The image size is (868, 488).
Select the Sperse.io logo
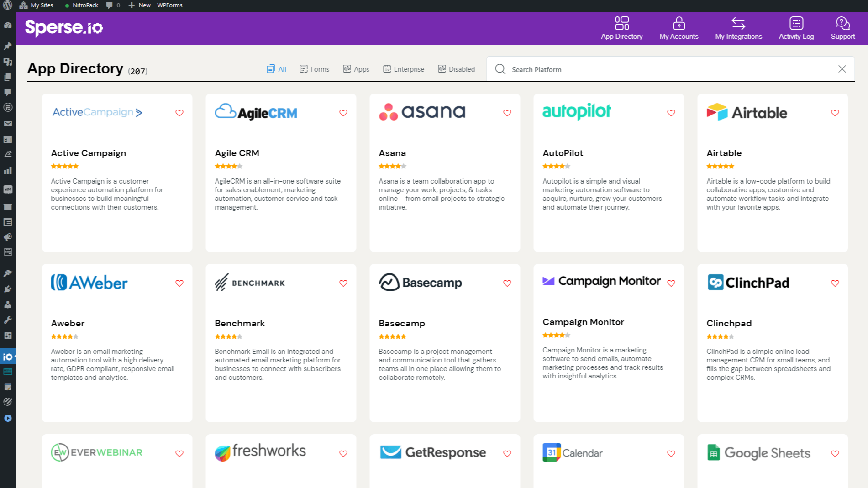point(64,27)
